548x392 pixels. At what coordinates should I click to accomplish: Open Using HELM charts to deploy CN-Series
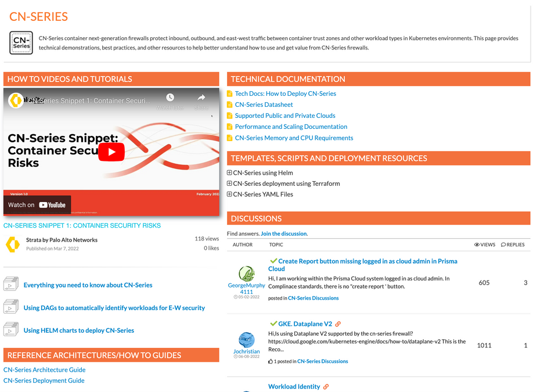pos(79,330)
